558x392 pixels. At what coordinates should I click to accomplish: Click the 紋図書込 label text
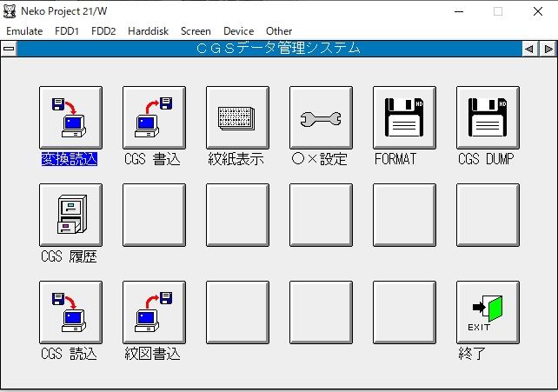pos(152,354)
